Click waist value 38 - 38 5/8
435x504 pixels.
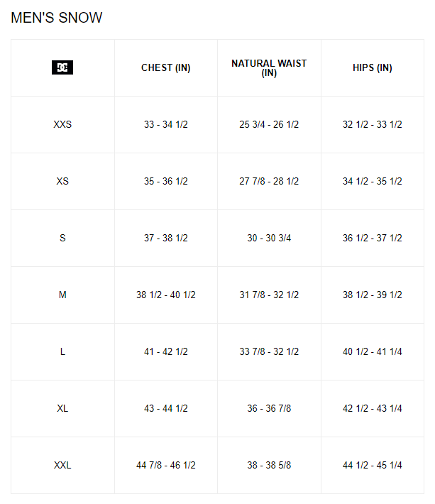pyautogui.click(x=269, y=465)
